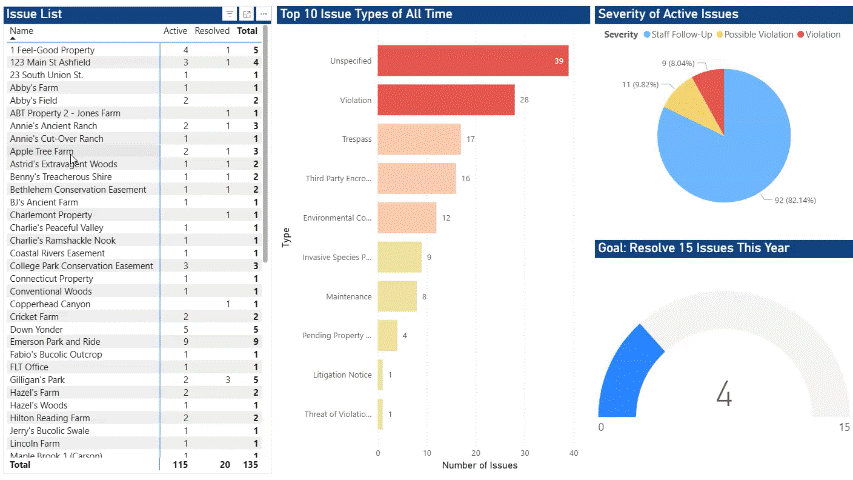Image resolution: width=853 pixels, height=480 pixels.
Task: Select 'Conventional Woods' row
Action: (x=134, y=291)
